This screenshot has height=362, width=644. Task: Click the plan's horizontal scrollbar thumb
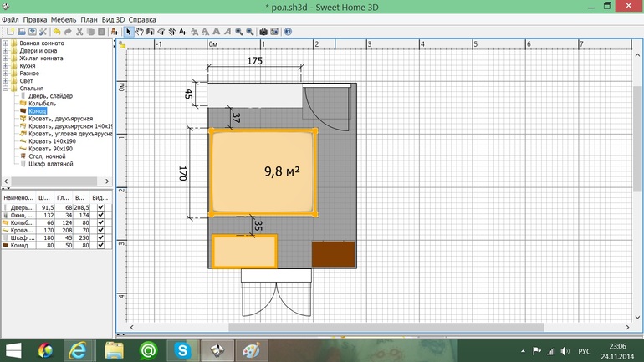click(x=386, y=327)
